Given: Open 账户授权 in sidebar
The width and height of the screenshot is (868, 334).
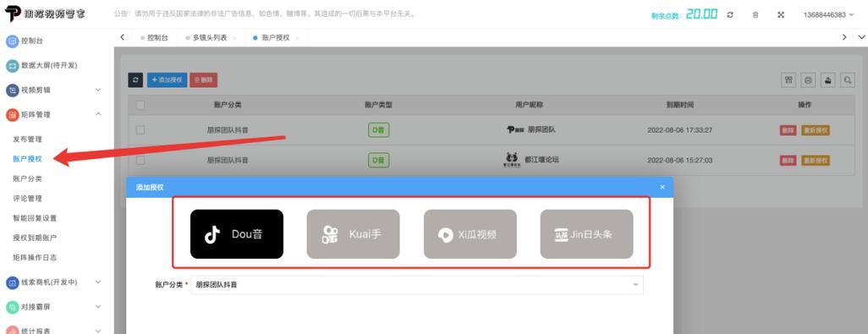Looking at the screenshot, I should pyautogui.click(x=27, y=159).
